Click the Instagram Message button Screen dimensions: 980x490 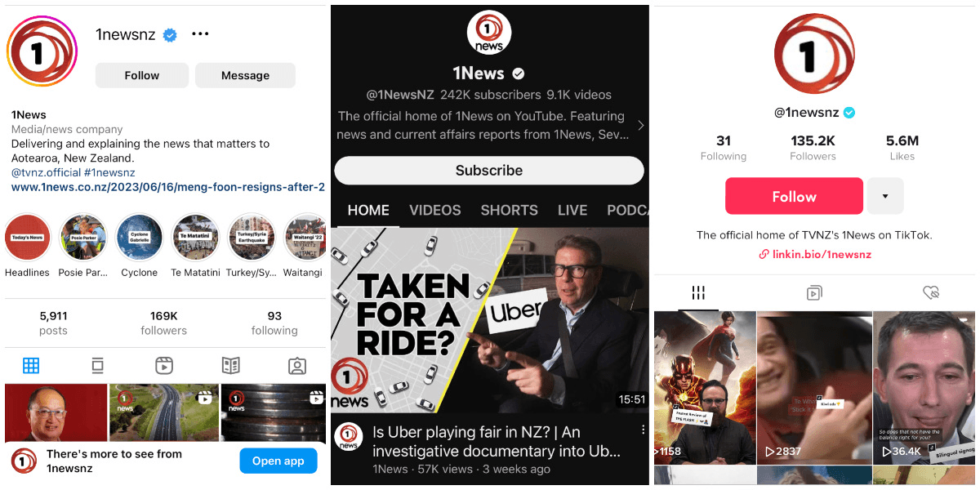[245, 75]
